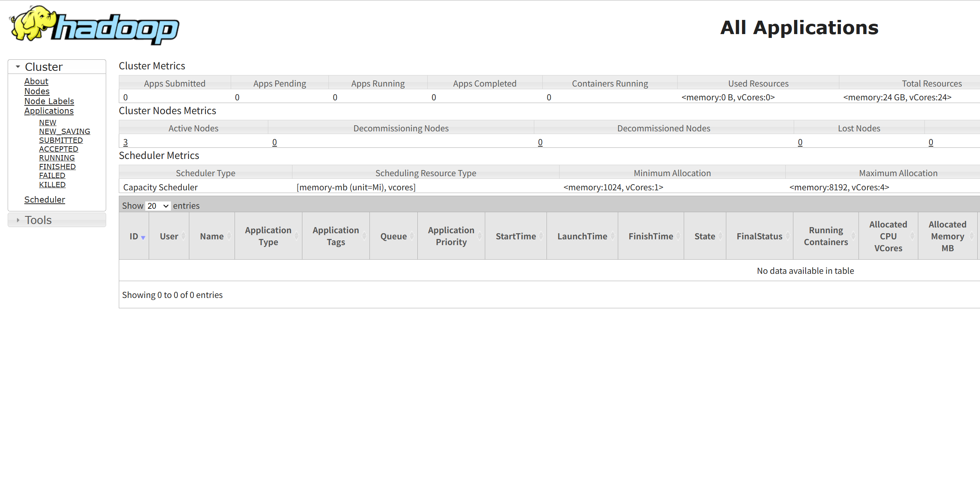Sort by StartTime column arrow icon
980x504 pixels.
click(541, 236)
